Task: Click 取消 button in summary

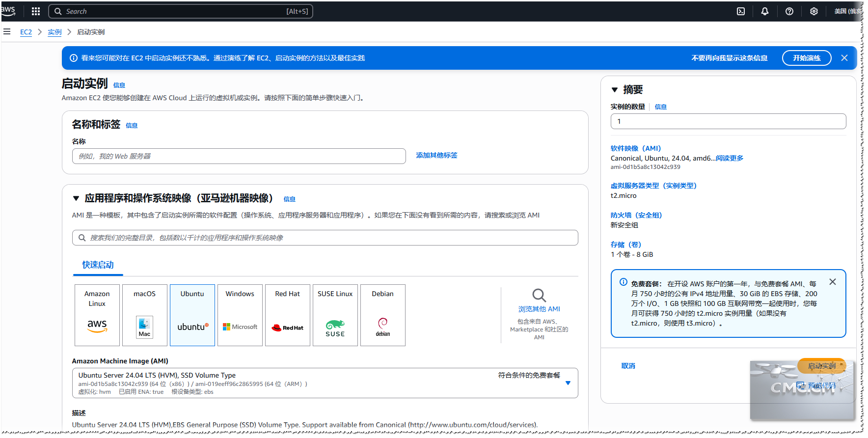Action: click(x=628, y=366)
